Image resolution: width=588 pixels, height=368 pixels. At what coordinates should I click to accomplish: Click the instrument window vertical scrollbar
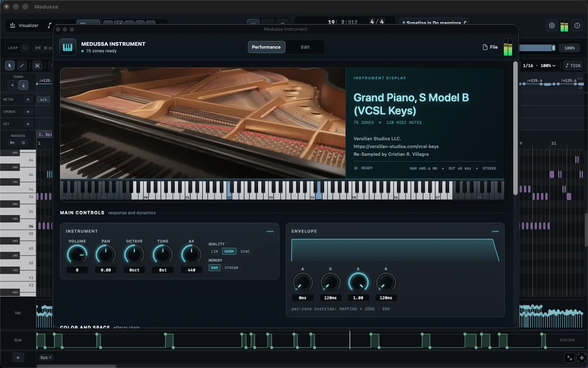coord(515,129)
